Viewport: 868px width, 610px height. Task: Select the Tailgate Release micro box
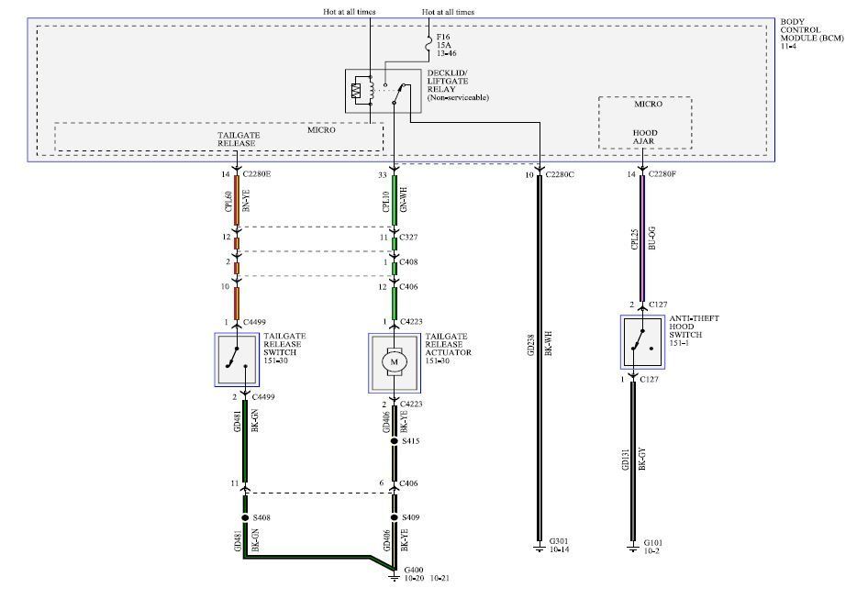tap(218, 138)
